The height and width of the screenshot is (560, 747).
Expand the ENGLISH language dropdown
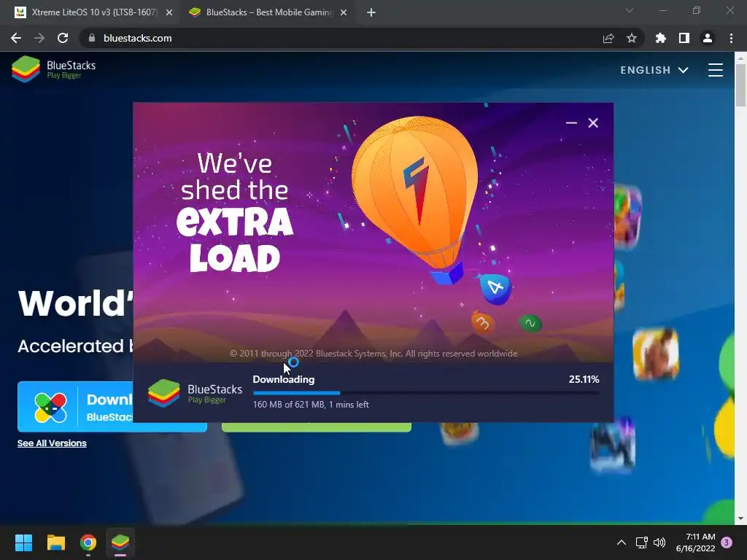654,70
